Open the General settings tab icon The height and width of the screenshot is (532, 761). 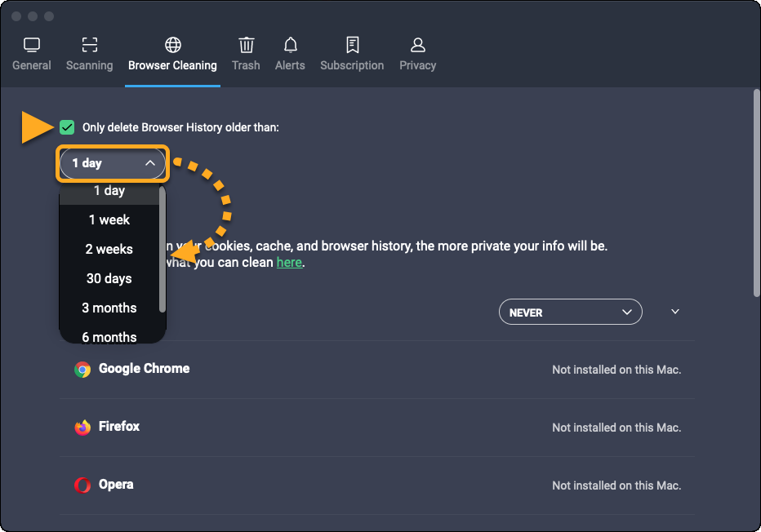tap(32, 45)
